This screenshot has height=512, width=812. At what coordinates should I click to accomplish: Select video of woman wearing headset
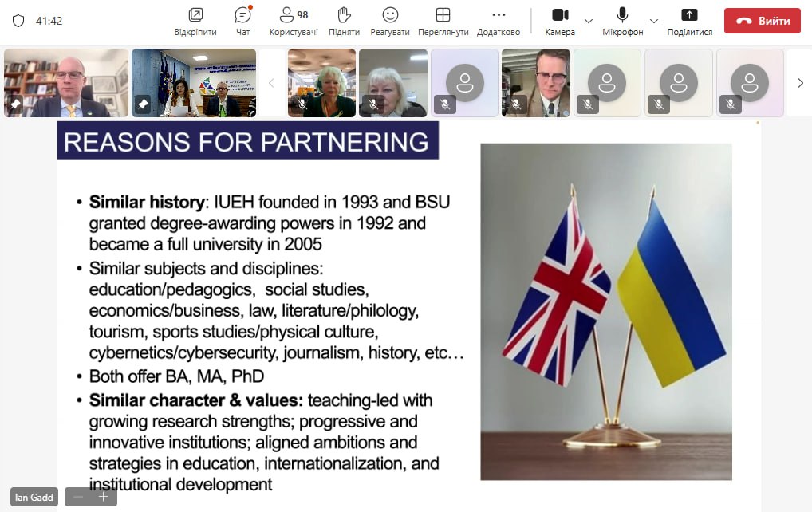click(321, 83)
